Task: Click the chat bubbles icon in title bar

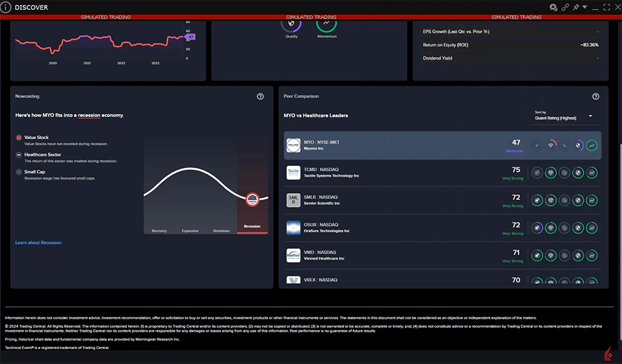Action: click(553, 7)
